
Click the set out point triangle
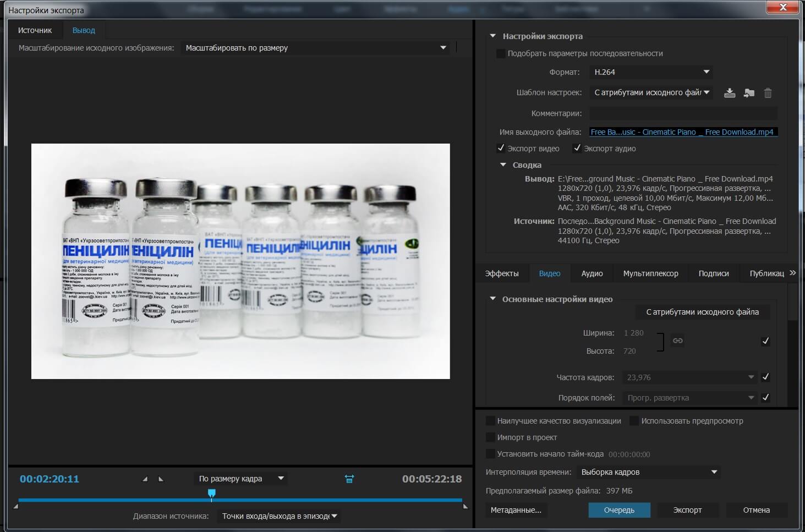(161, 479)
